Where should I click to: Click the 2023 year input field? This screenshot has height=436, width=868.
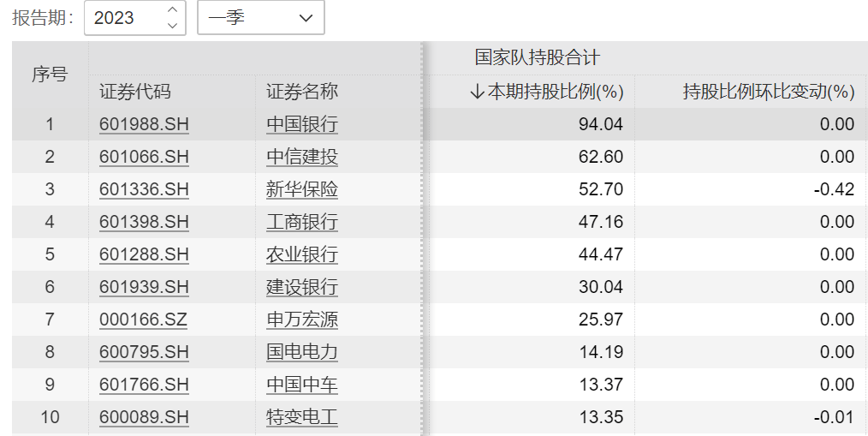pyautogui.click(x=134, y=18)
